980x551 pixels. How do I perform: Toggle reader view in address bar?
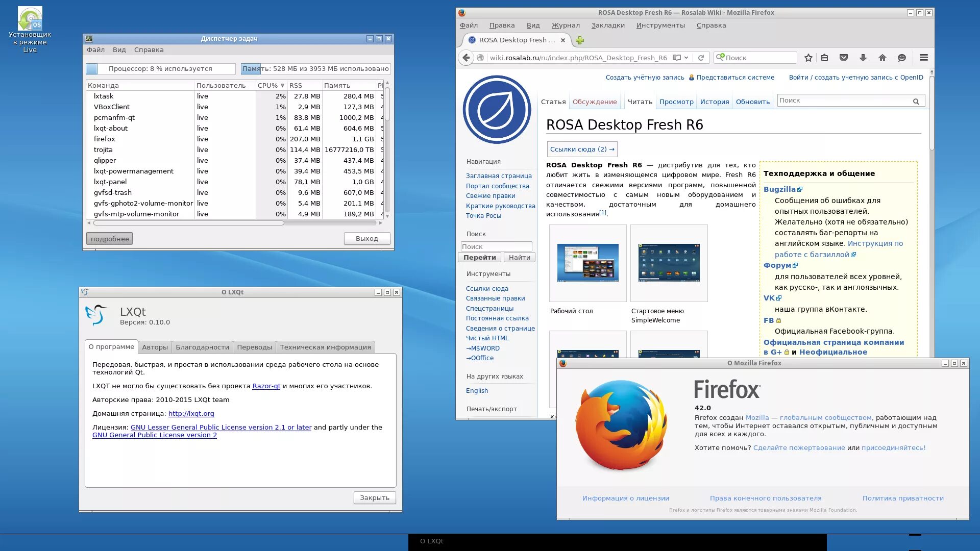(x=677, y=58)
